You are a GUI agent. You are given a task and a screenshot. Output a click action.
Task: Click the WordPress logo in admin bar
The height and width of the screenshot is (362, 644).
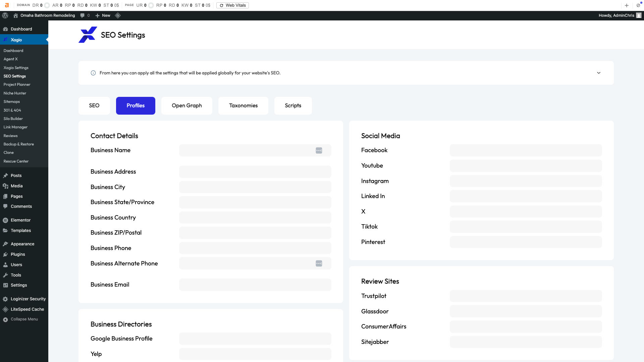click(5, 15)
